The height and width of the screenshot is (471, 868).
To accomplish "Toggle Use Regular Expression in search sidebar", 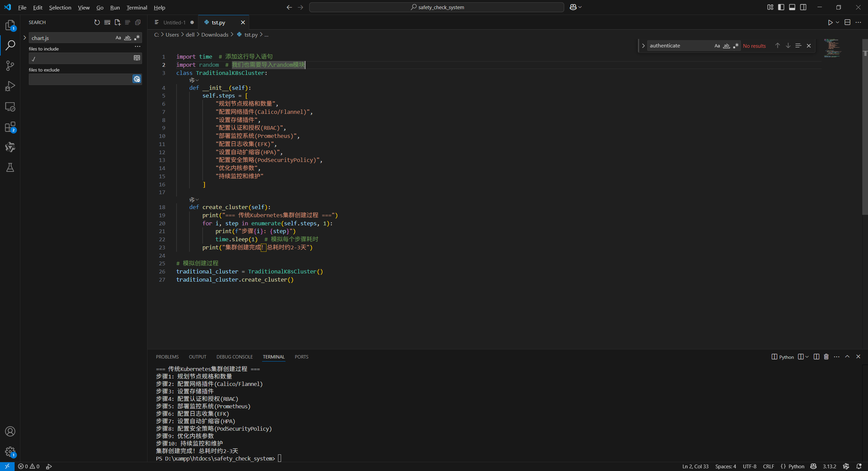I will [137, 38].
